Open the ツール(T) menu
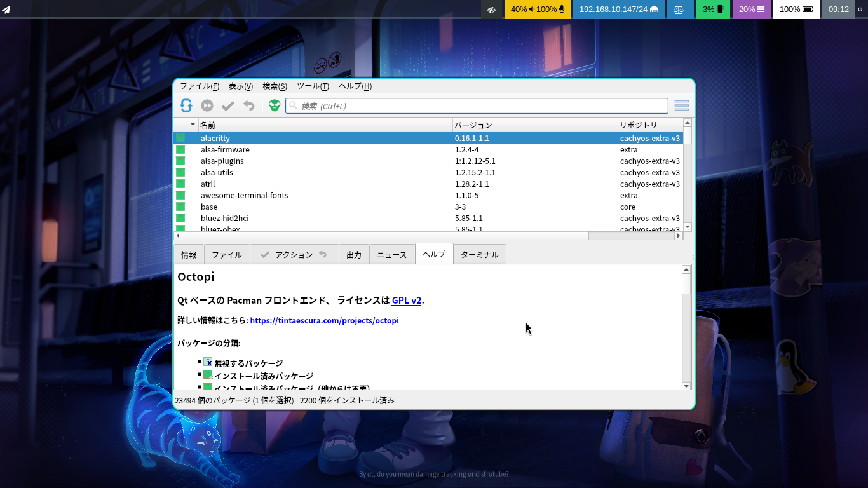The width and height of the screenshot is (868, 488). tap(313, 86)
